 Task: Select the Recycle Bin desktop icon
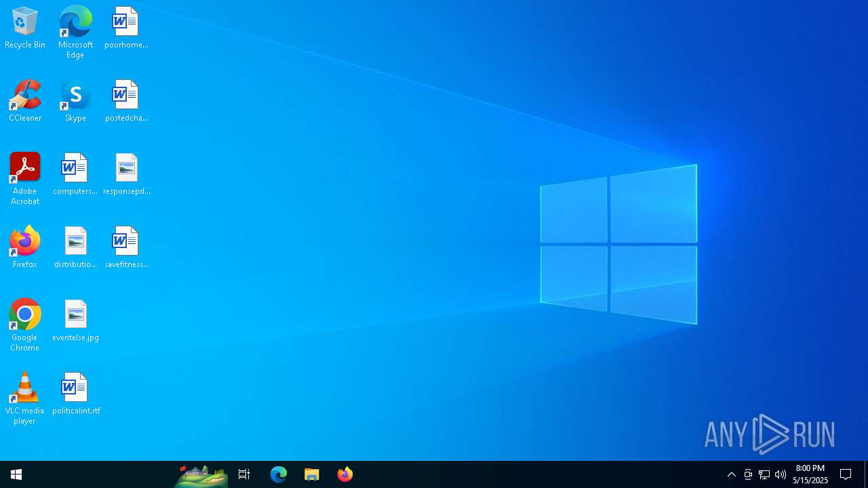pos(25,28)
